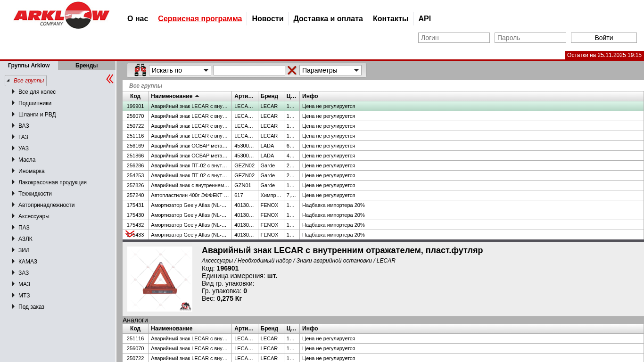The width and height of the screenshot is (644, 362).
Task: Click the ascending sort arrow on Наименование
Action: coord(197,96)
